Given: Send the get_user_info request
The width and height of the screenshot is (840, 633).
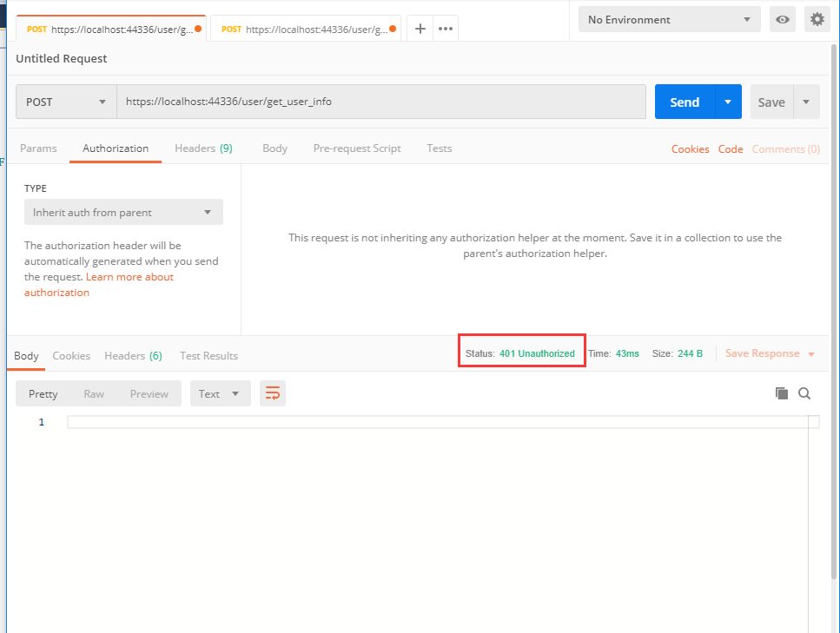Looking at the screenshot, I should click(x=685, y=102).
